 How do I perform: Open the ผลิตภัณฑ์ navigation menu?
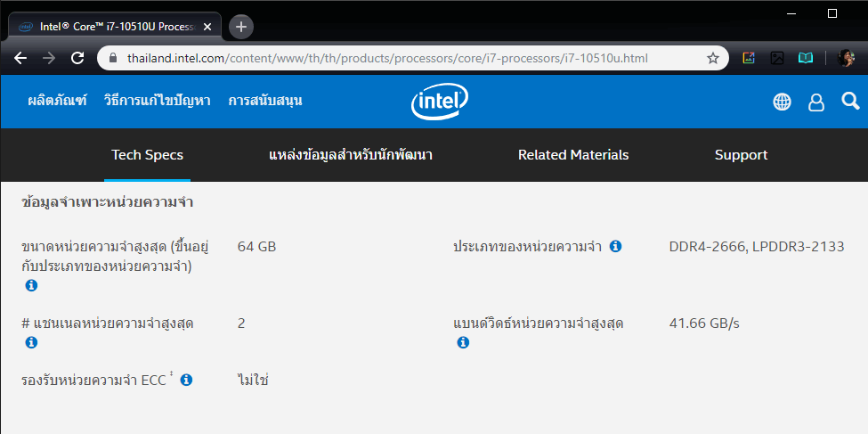[57, 101]
